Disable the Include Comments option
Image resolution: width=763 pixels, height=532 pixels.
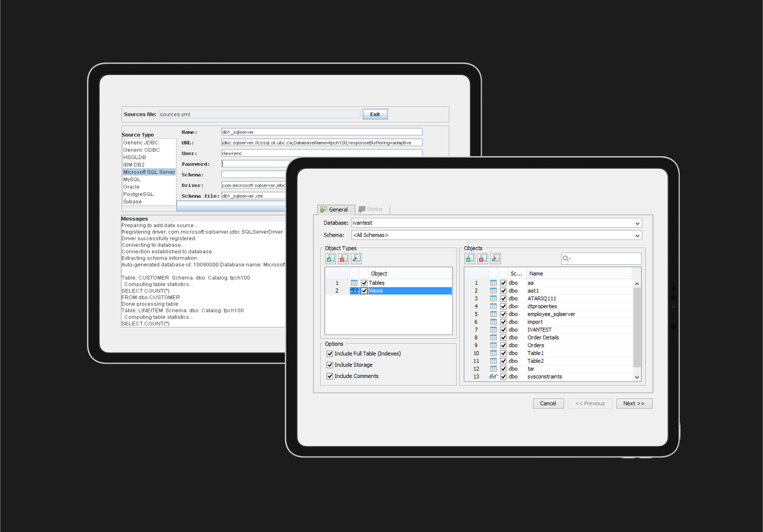[x=330, y=376]
